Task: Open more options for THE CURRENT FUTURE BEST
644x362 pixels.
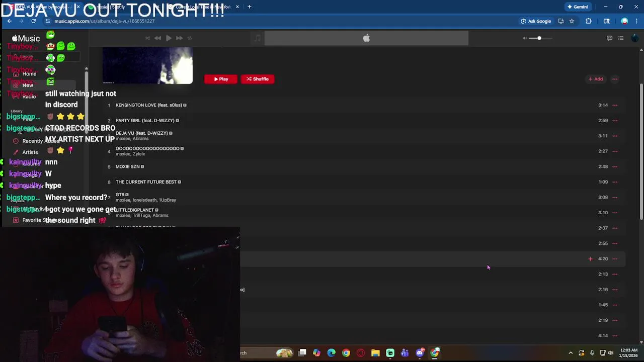Action: 615,182
